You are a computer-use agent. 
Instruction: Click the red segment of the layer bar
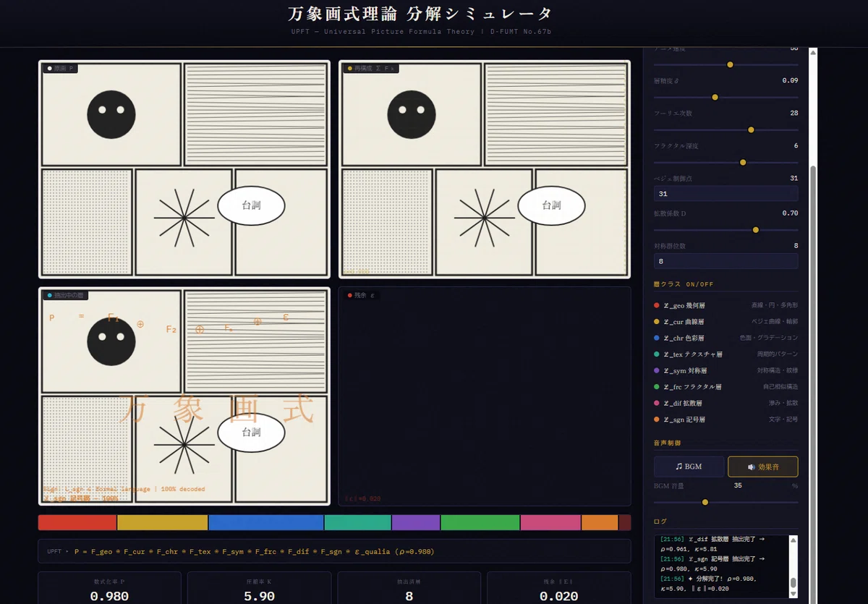pos(77,522)
